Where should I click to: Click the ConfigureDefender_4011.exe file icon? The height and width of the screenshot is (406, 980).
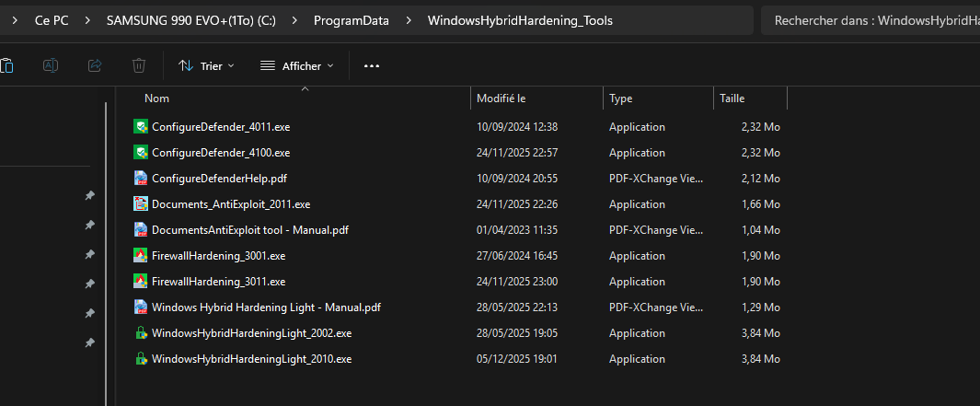coord(141,127)
